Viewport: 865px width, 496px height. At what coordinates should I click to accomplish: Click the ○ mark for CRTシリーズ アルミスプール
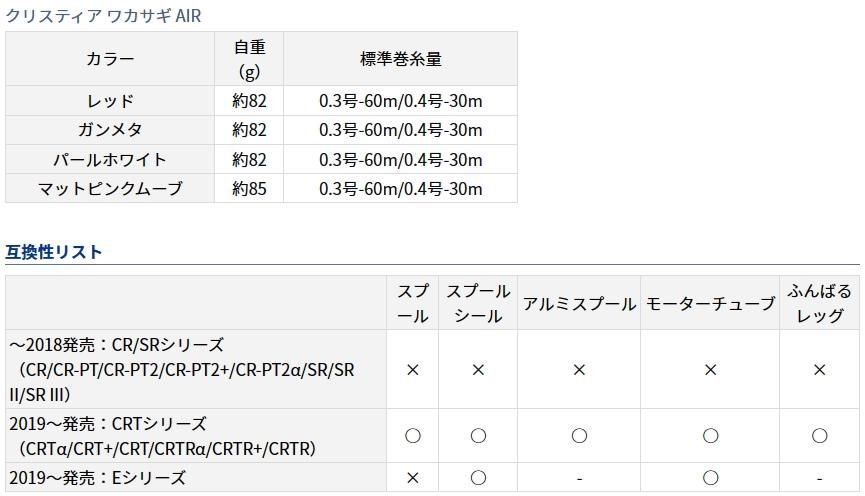point(579,436)
